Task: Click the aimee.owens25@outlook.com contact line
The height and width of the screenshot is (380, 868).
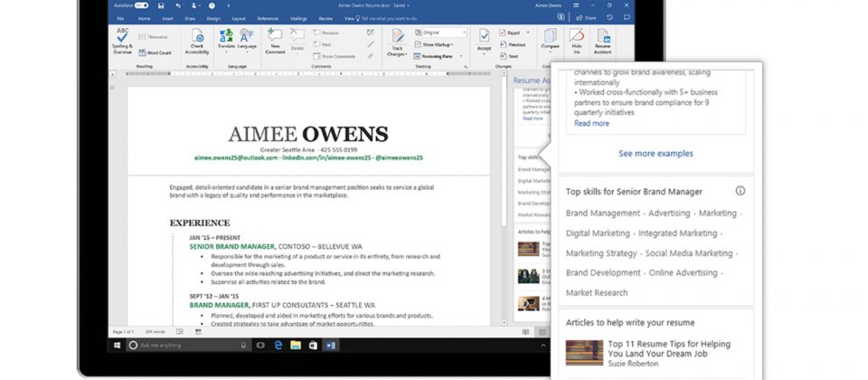Action: [x=235, y=157]
